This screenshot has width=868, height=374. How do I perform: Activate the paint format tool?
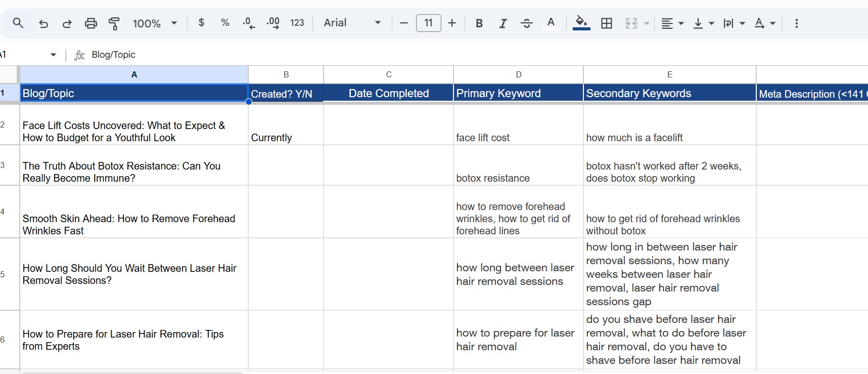[x=114, y=23]
